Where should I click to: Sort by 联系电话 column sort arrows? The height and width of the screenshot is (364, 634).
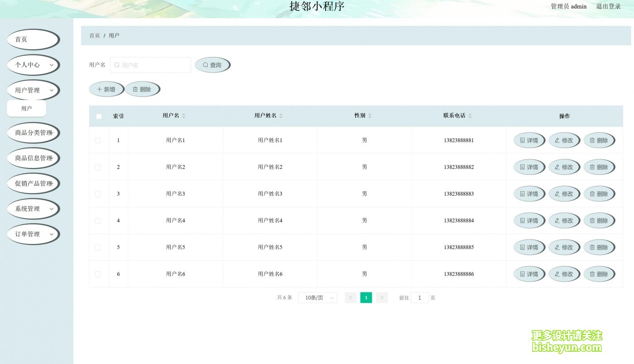(470, 116)
